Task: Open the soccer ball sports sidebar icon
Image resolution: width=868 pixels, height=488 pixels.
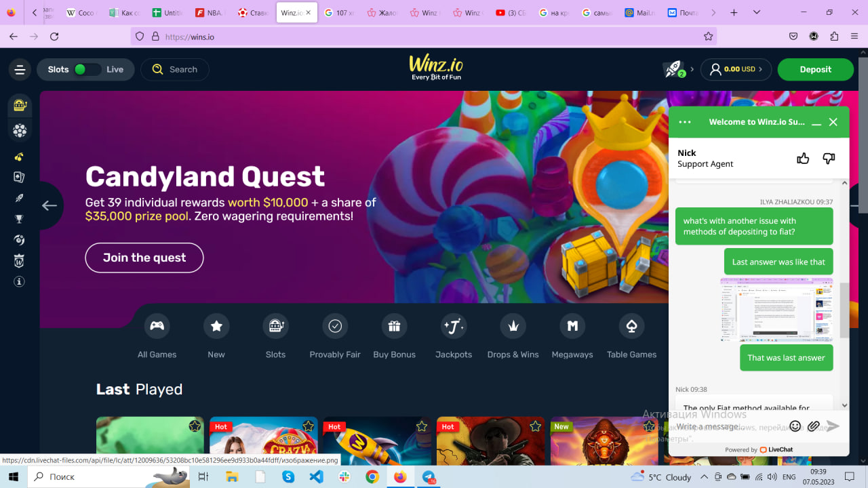Action: coord(20,130)
